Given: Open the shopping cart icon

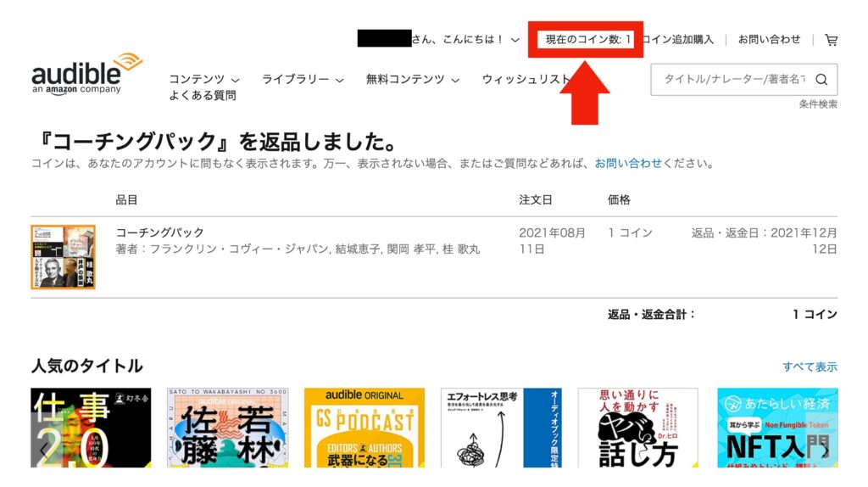Looking at the screenshot, I should (831, 40).
